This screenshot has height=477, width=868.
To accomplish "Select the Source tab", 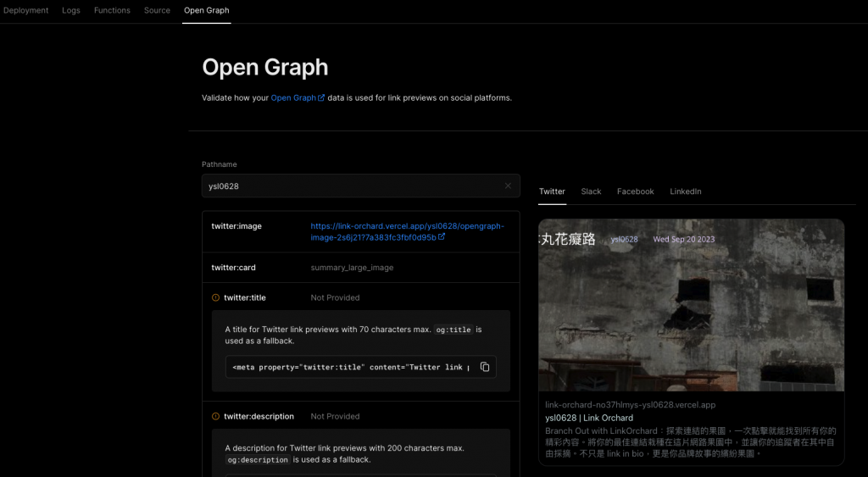I will click(157, 10).
